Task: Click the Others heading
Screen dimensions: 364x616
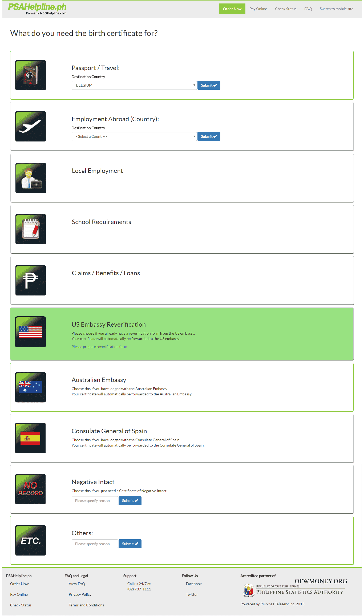Action: tap(82, 533)
